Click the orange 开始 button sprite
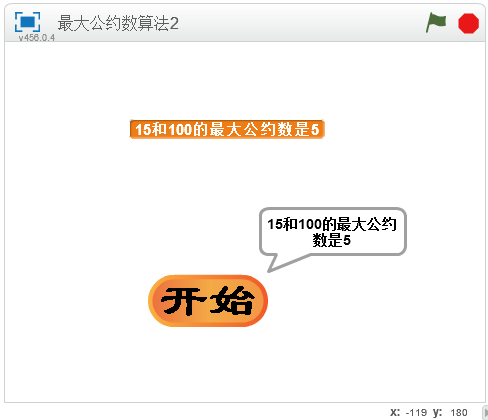488x420 pixels. click(x=208, y=301)
